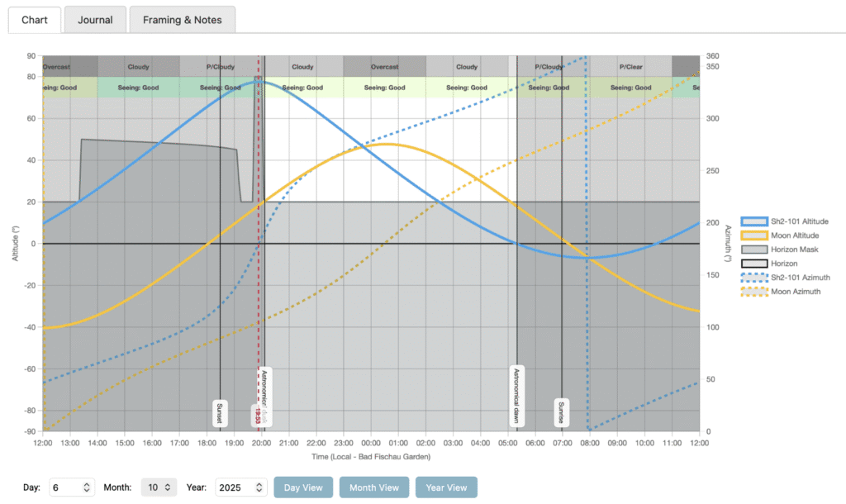Switch to Month View

coord(373,487)
